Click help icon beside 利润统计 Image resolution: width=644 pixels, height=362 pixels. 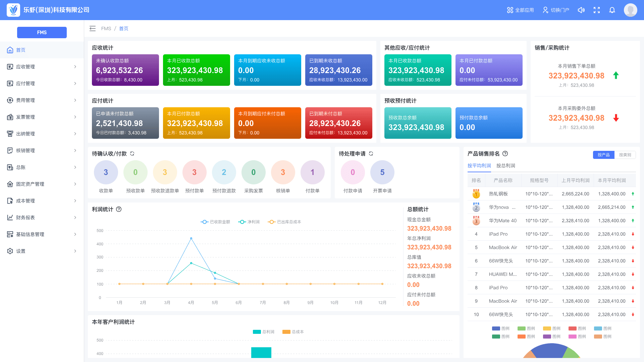(119, 209)
